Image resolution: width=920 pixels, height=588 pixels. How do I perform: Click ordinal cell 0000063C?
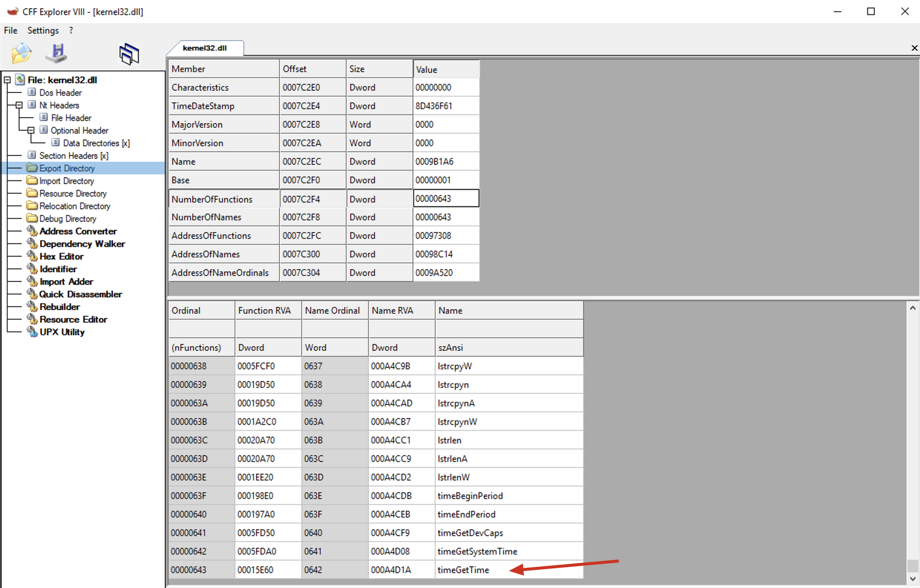click(201, 440)
